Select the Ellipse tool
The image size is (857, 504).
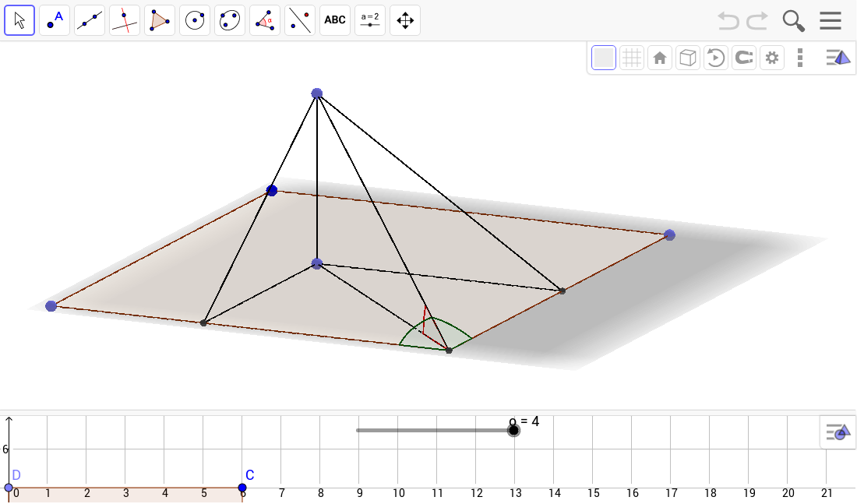point(230,20)
